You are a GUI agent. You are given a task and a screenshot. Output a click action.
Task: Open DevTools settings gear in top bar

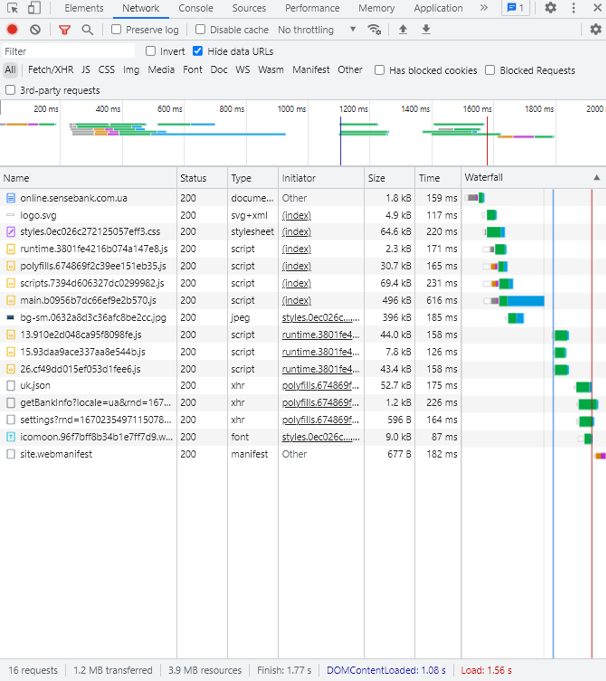pos(550,8)
